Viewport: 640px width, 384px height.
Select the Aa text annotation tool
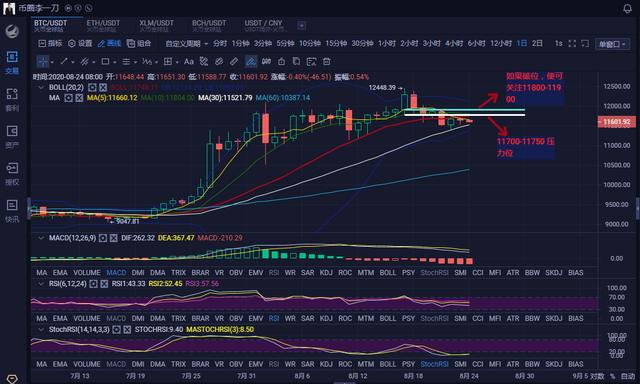tap(189, 62)
